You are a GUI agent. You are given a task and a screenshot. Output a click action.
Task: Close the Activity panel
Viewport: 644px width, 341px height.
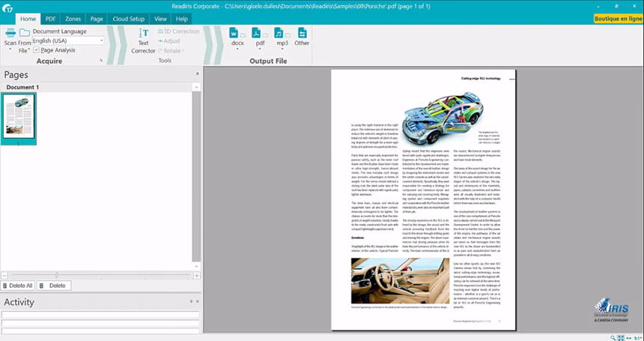(197, 301)
